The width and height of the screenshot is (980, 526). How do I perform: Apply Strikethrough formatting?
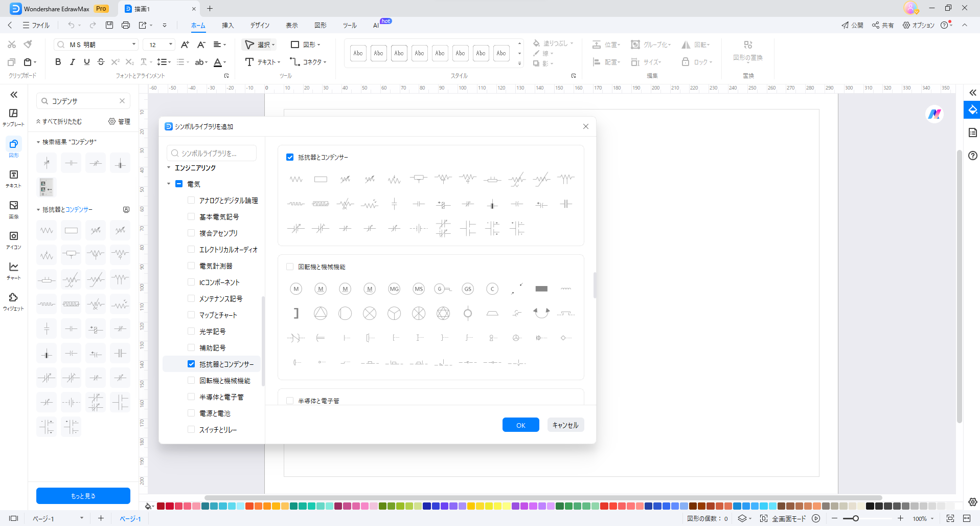(101, 62)
